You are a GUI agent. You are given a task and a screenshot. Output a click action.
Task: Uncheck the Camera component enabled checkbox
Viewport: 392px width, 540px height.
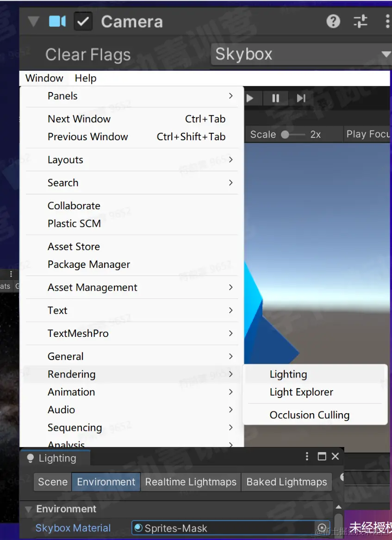83,22
